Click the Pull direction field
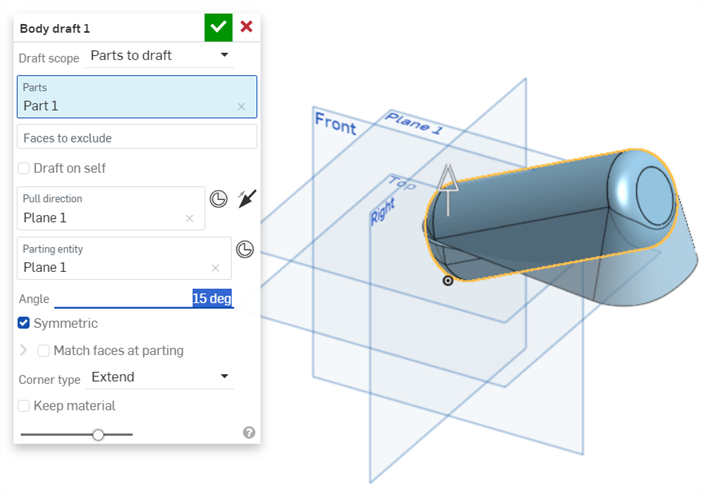Image resolution: width=704 pixels, height=495 pixels. click(111, 208)
